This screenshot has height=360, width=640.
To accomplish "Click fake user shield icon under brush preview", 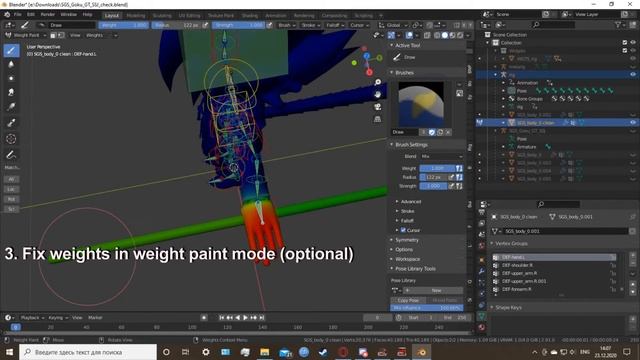I will coord(432,132).
